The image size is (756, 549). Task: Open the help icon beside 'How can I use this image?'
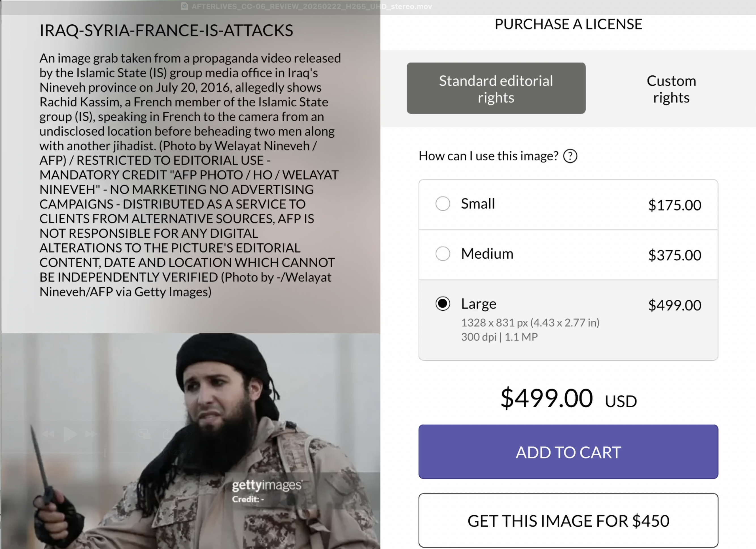click(x=570, y=156)
